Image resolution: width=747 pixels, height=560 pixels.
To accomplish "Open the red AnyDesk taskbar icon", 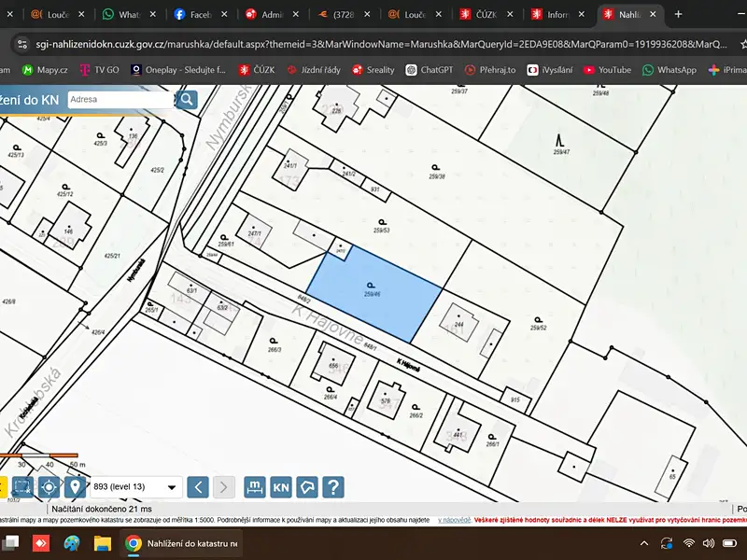I will (41, 543).
